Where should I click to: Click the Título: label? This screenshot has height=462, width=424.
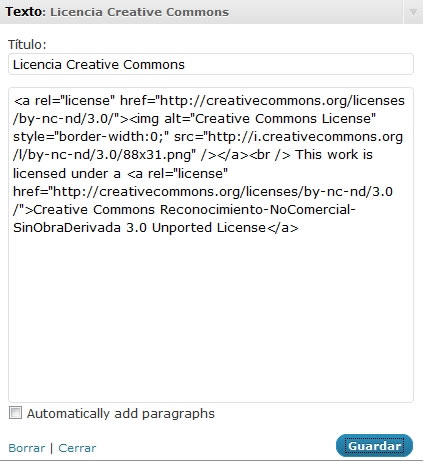tap(27, 45)
